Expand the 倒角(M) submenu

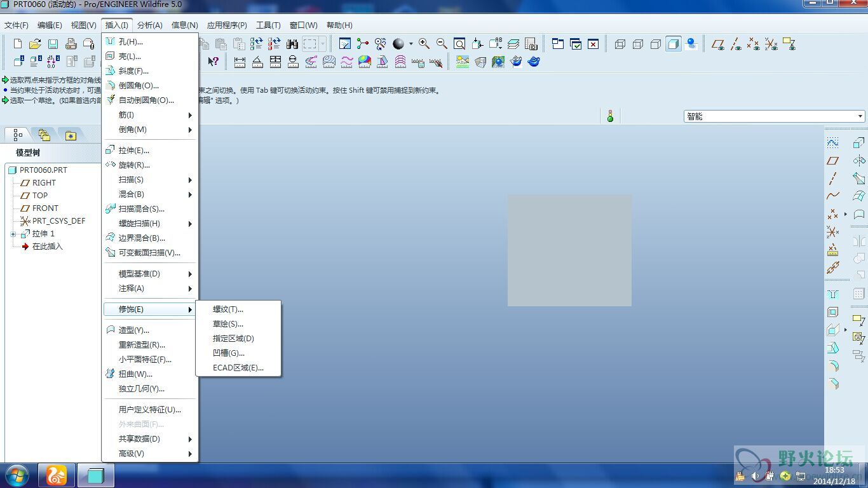[150, 130]
